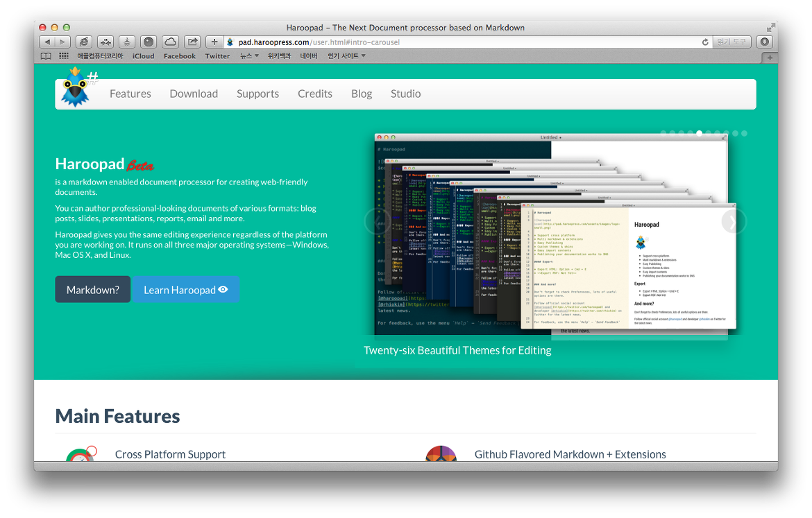Click the toolbar icon with two inward arrows
The width and height of the screenshot is (812, 518).
(105, 42)
